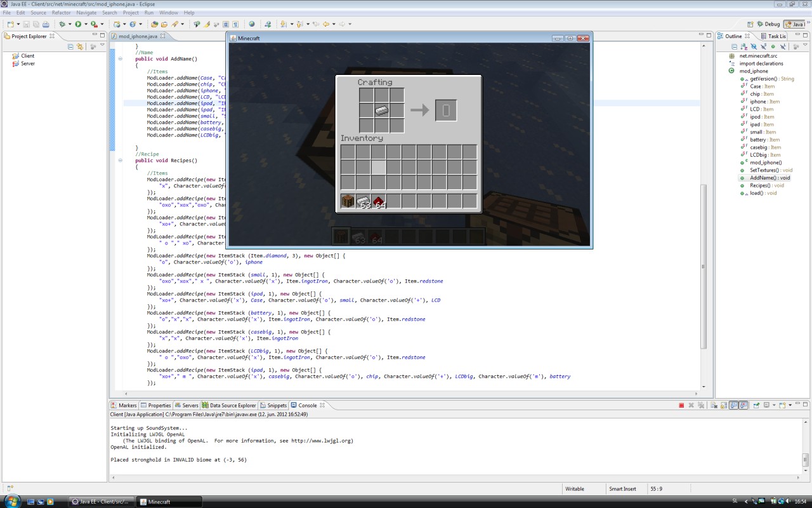Toggle Show Console on standard error change
Viewport: 812px width, 508px height.
(743, 405)
